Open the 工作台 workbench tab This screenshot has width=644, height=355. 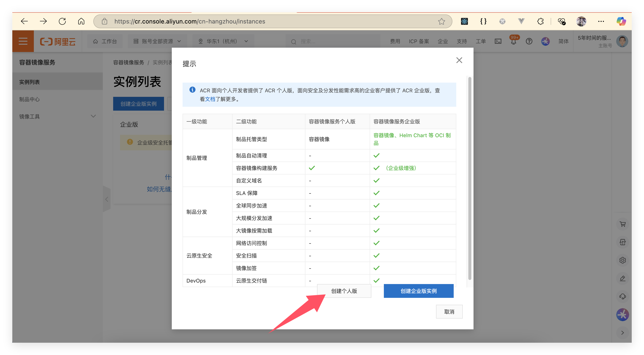pos(105,41)
